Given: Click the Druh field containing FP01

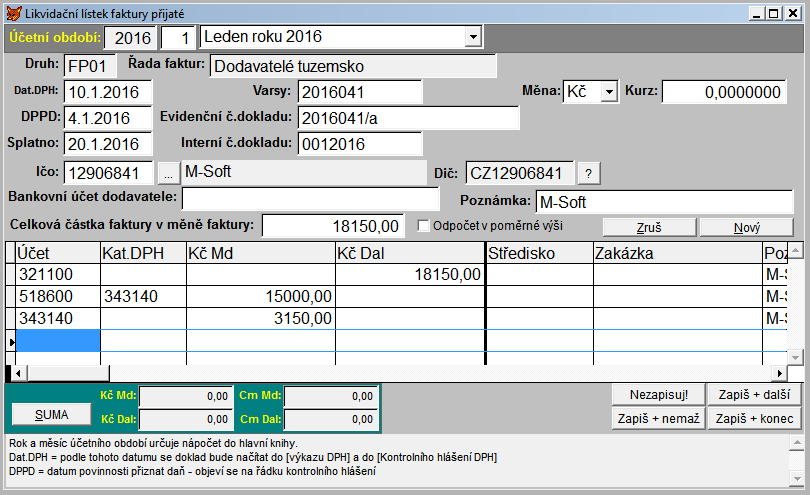Looking at the screenshot, I should click(90, 66).
